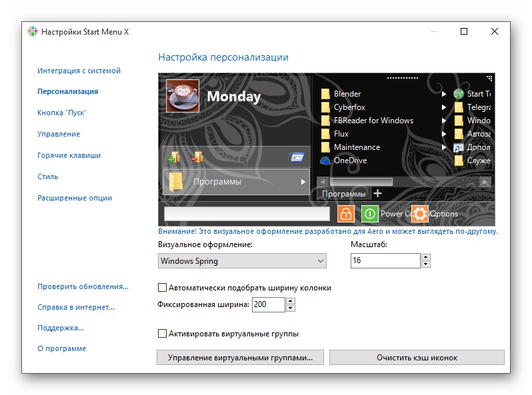Image resolution: width=532 pixels, height=395 pixels.
Task: Click the Power C label in preview
Action: (x=396, y=214)
